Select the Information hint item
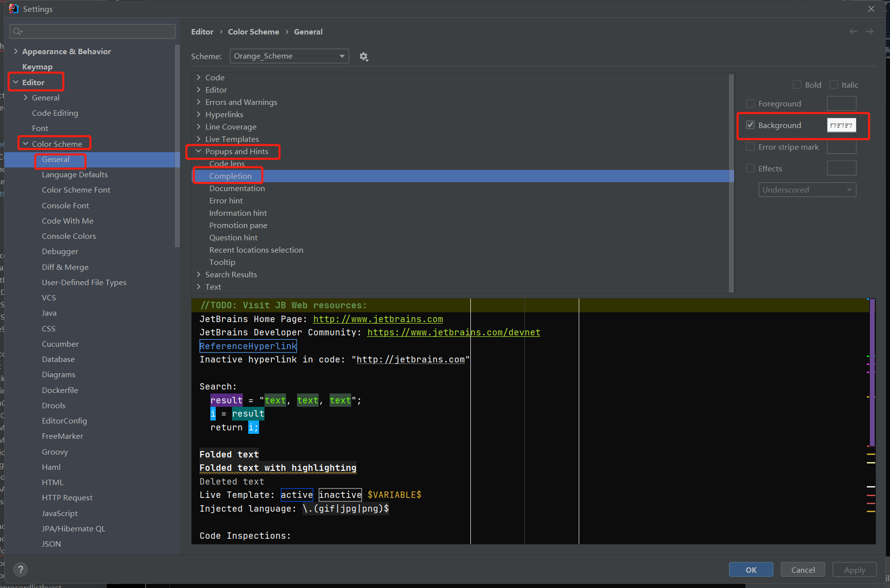Image resolution: width=890 pixels, height=588 pixels. (238, 213)
